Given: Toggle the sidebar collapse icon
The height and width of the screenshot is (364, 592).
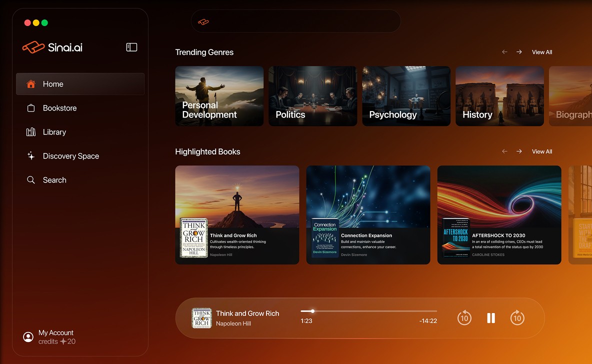Looking at the screenshot, I should [131, 47].
